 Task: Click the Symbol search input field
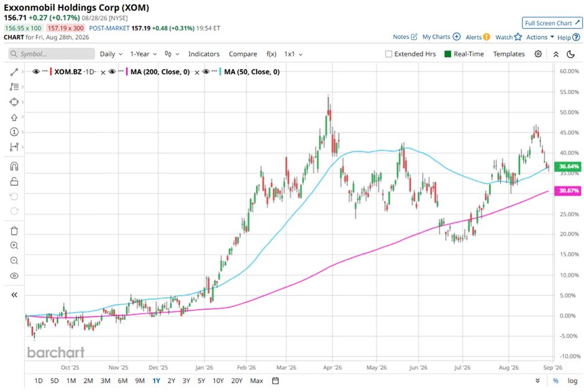[52, 54]
